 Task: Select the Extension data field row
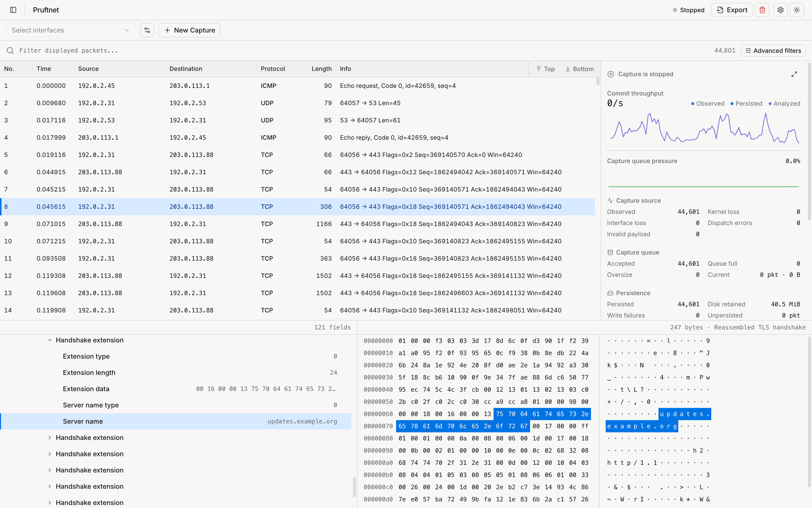(x=176, y=389)
